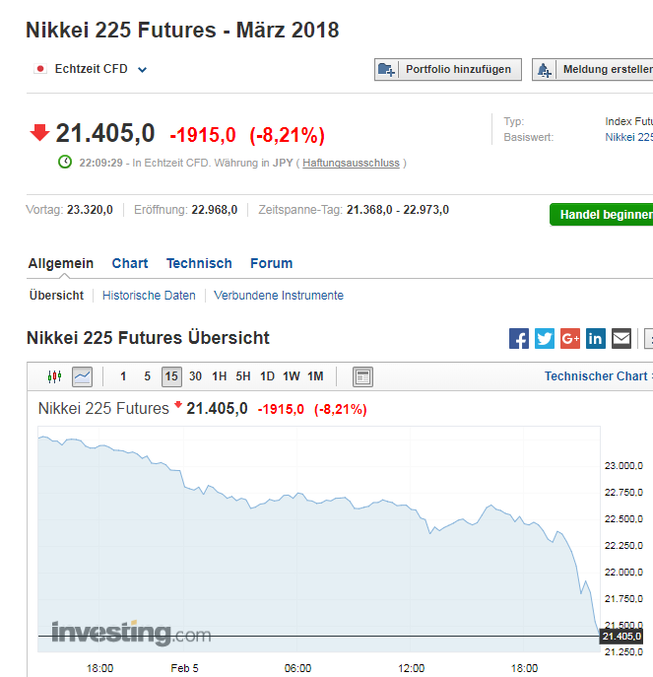Open the Technisch tab
The image size is (653, 677).
[x=199, y=263]
